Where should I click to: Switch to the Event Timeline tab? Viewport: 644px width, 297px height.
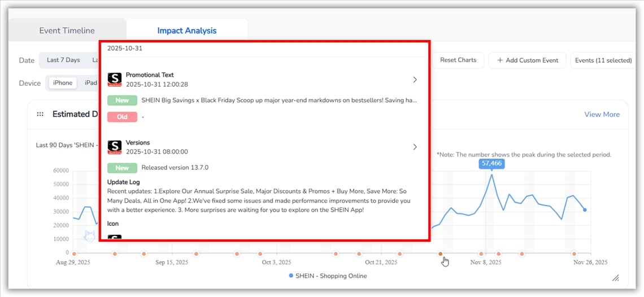coord(67,30)
